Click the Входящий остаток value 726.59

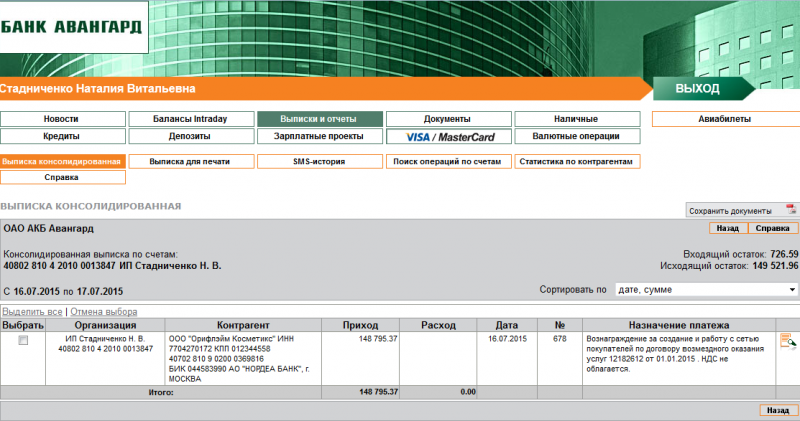pyautogui.click(x=784, y=254)
